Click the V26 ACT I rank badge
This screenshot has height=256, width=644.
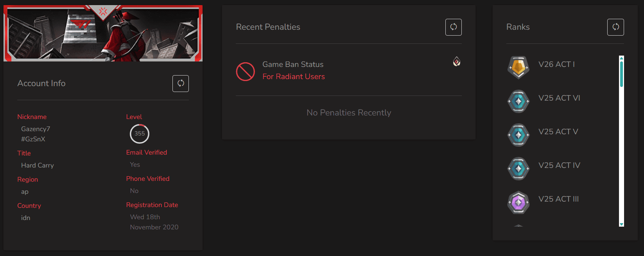518,67
